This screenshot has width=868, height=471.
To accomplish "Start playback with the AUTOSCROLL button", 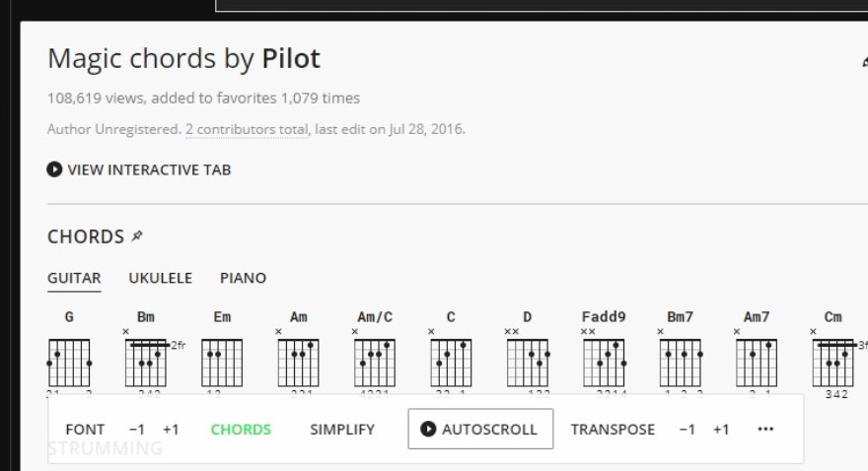I will [x=480, y=429].
